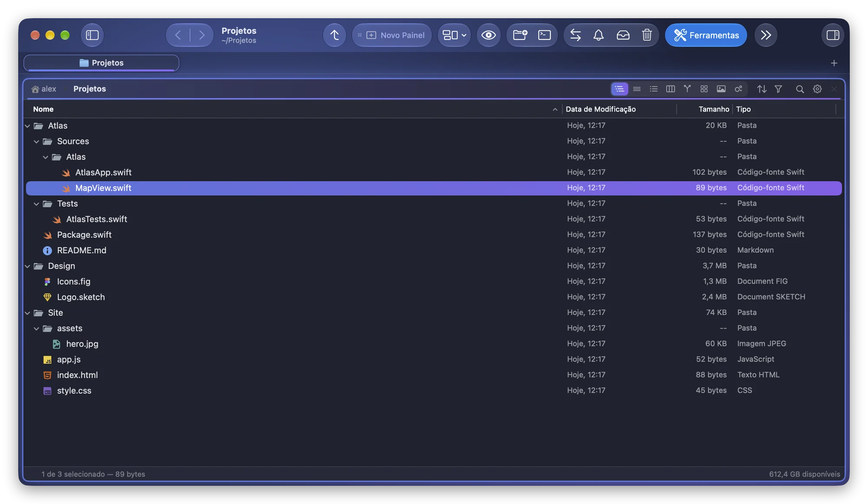
Task: Open pane settings gear
Action: [x=817, y=89]
